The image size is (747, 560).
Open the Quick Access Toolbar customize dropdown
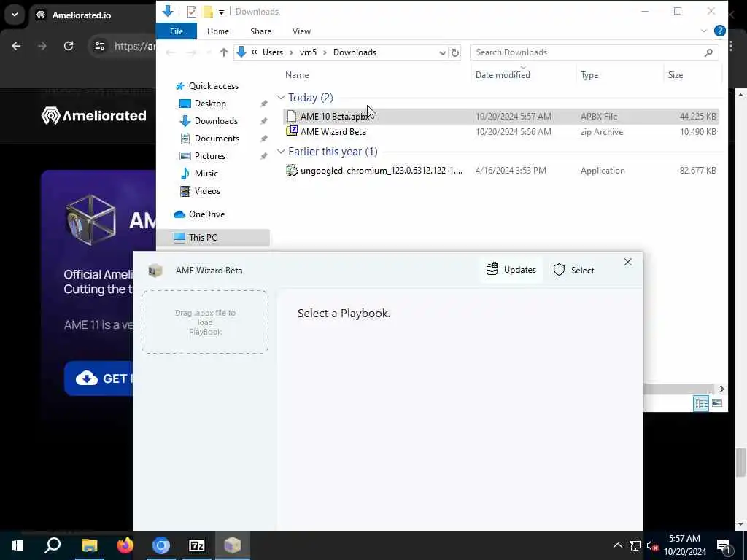click(221, 12)
